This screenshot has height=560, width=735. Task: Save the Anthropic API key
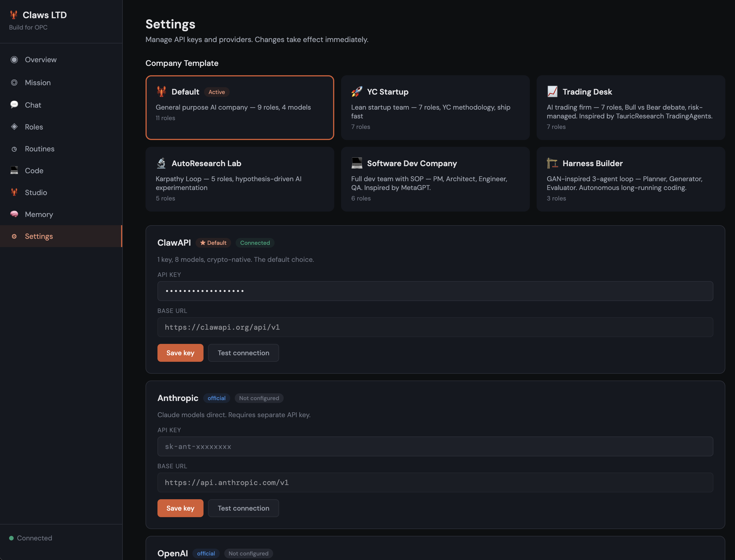(180, 508)
